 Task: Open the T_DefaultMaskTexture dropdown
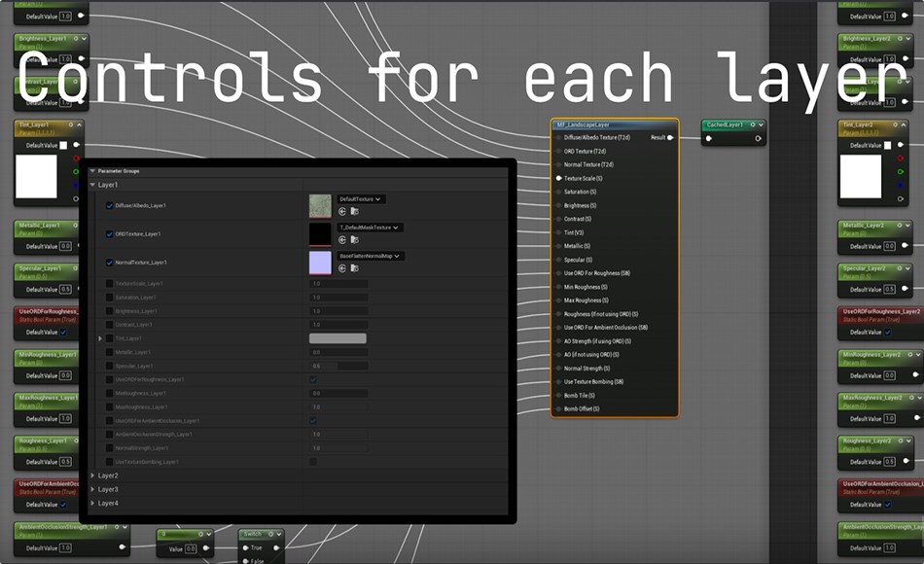[369, 228]
